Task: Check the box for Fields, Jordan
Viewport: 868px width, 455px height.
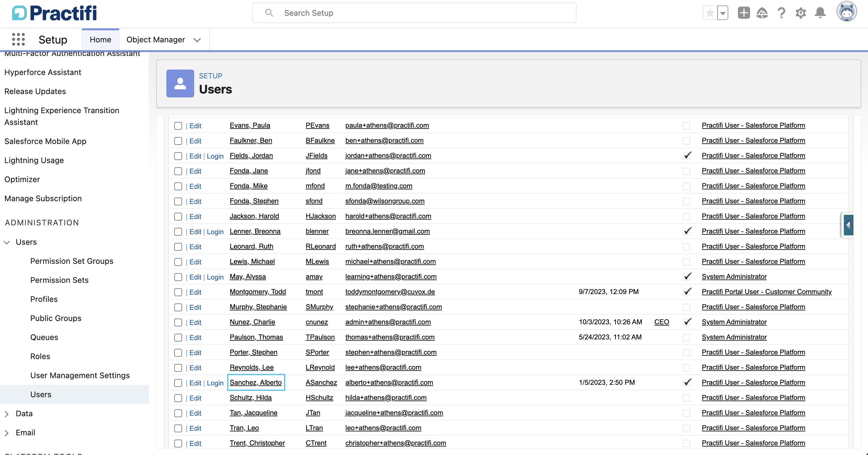Action: click(178, 156)
